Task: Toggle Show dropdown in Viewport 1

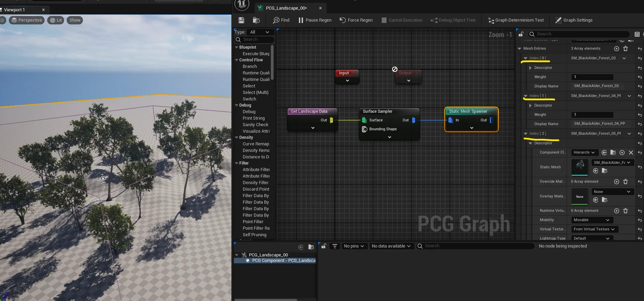Action: [75, 20]
